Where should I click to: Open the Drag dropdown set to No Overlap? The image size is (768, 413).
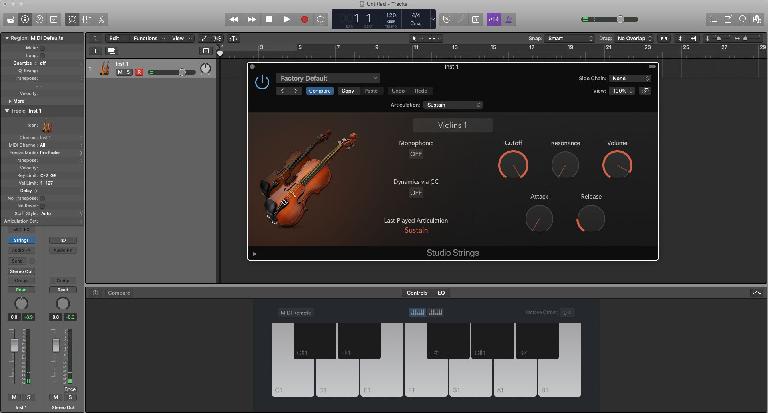pyautogui.click(x=634, y=38)
